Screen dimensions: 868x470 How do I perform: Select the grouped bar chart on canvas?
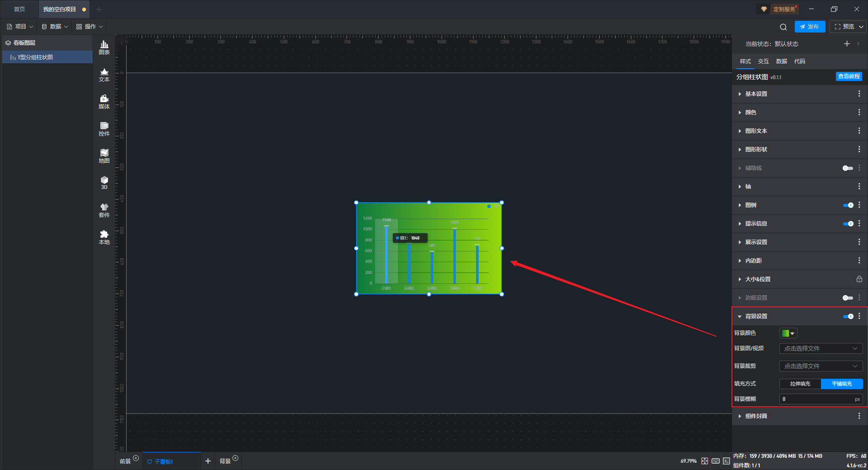tap(429, 249)
